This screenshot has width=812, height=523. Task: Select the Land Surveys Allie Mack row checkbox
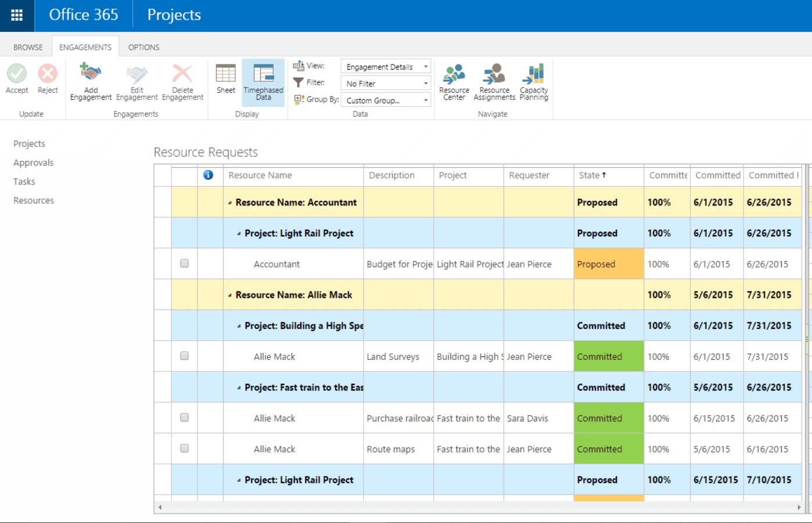click(184, 356)
